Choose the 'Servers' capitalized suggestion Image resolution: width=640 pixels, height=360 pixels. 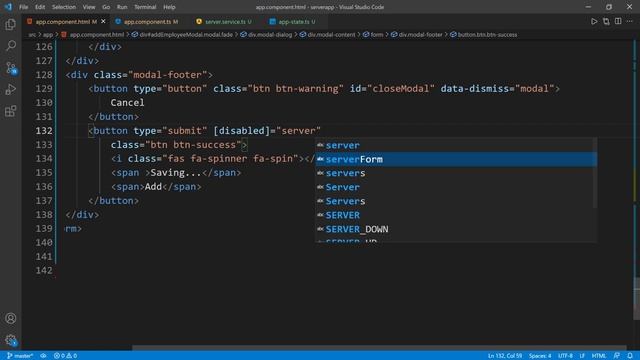(x=456, y=201)
